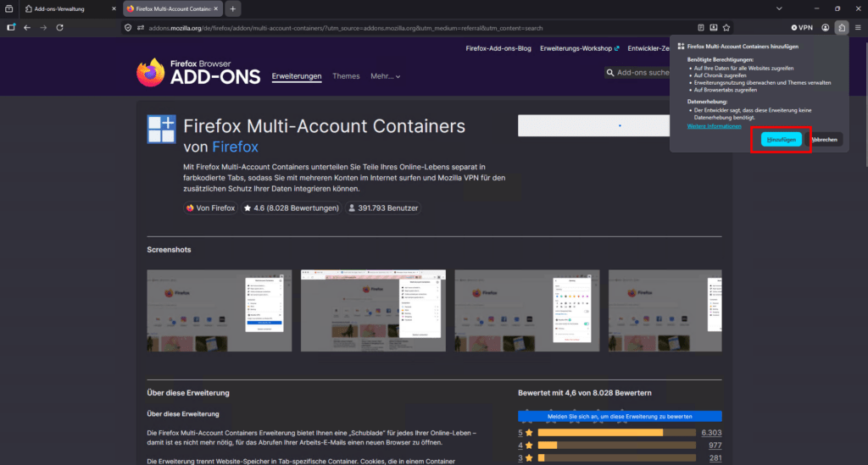The image size is (868, 465).
Task: Open the hamburger application menu
Action: tap(858, 28)
